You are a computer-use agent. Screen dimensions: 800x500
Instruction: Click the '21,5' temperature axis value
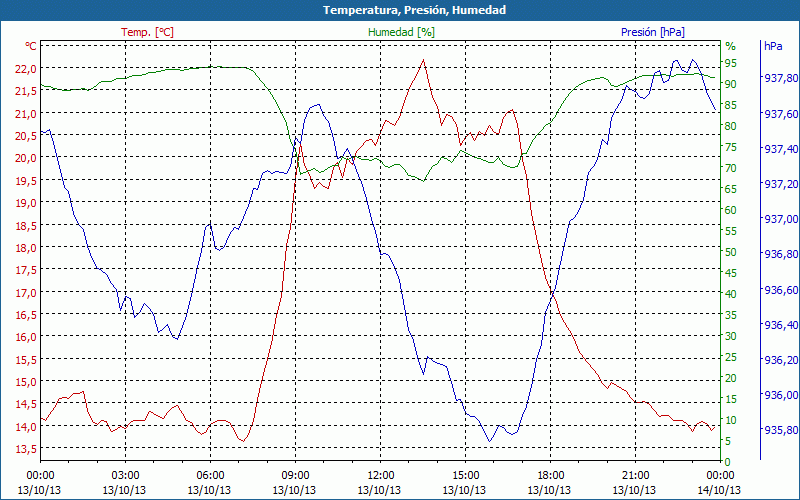coord(26,91)
